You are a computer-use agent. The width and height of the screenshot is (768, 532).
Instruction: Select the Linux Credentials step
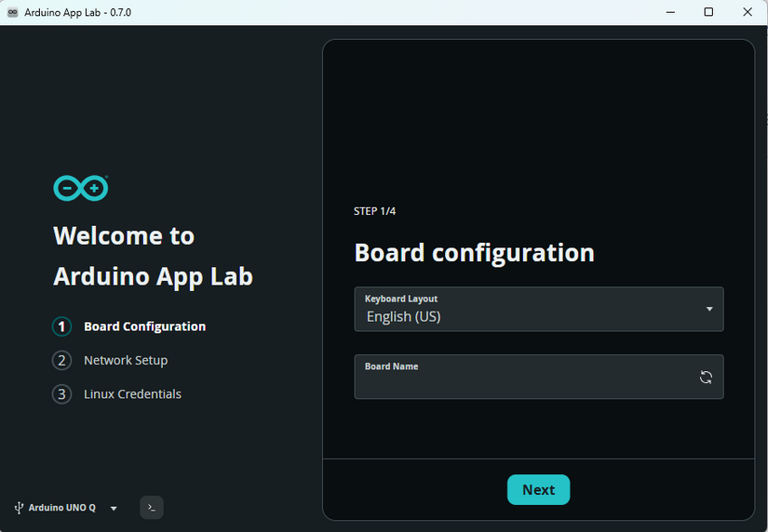pos(132,394)
